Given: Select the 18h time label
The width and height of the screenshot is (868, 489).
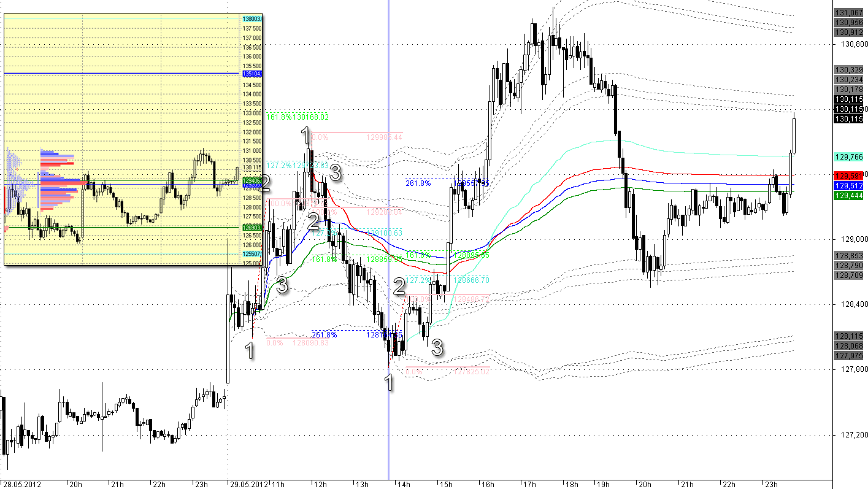Looking at the screenshot, I should coord(572,484).
